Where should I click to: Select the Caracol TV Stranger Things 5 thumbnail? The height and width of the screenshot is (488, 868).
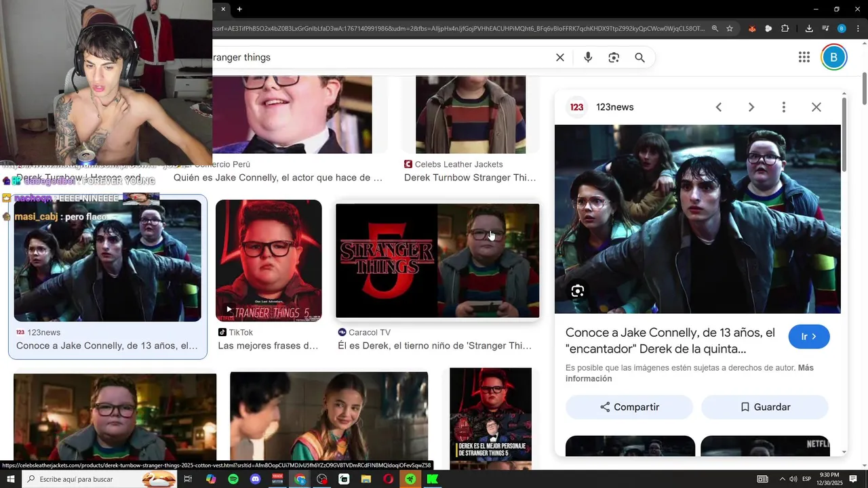pos(437,260)
